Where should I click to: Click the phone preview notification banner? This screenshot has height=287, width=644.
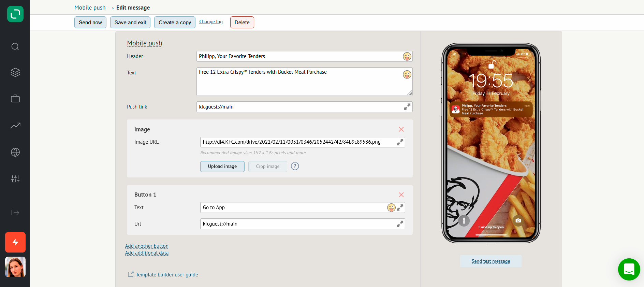(x=491, y=110)
